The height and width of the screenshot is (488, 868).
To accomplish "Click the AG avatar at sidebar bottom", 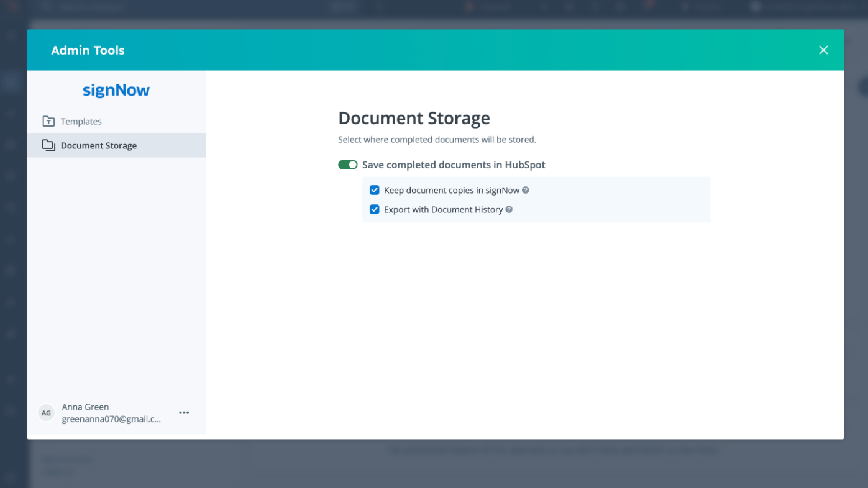I will click(x=46, y=412).
